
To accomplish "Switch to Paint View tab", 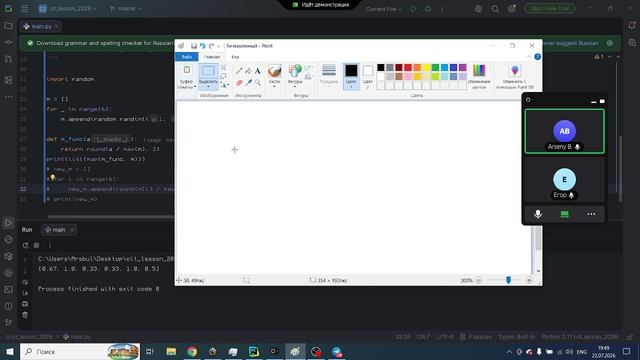I will pos(236,57).
